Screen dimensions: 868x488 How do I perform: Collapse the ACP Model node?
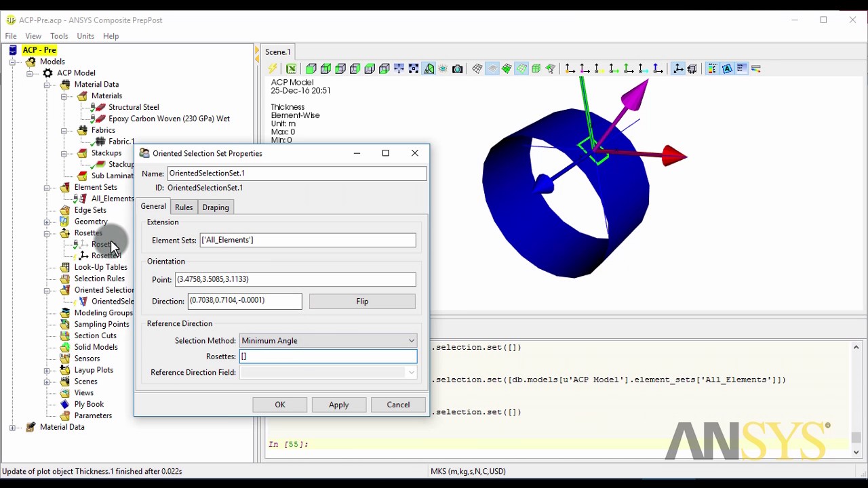coord(30,73)
